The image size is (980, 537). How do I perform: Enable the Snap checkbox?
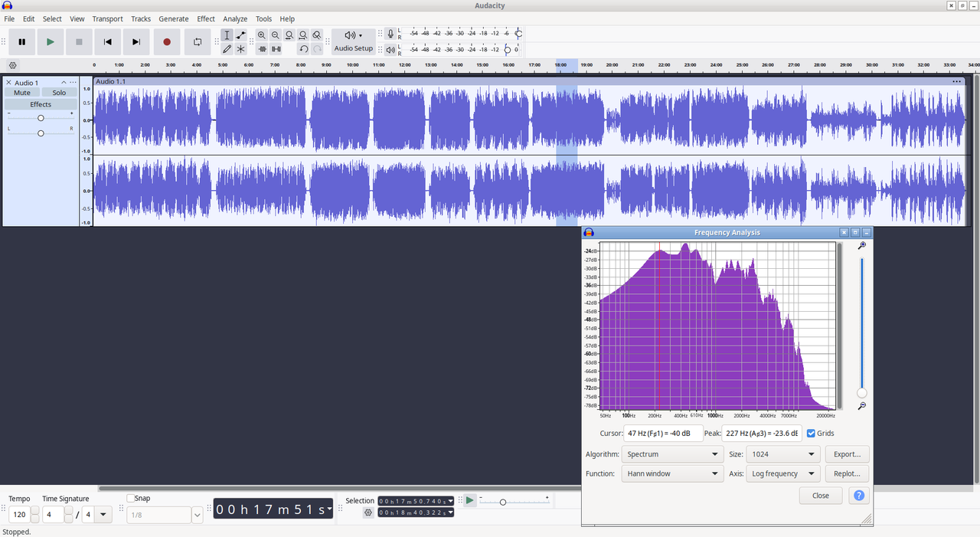click(130, 498)
